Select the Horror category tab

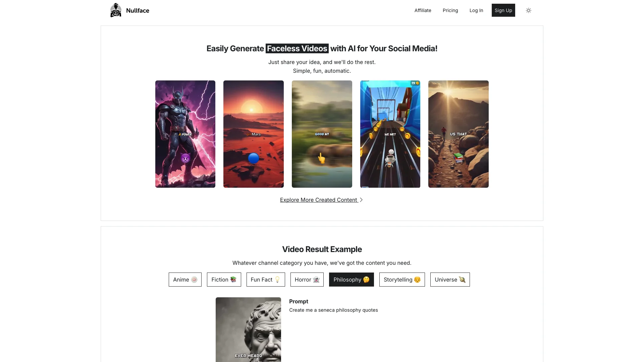(x=307, y=279)
